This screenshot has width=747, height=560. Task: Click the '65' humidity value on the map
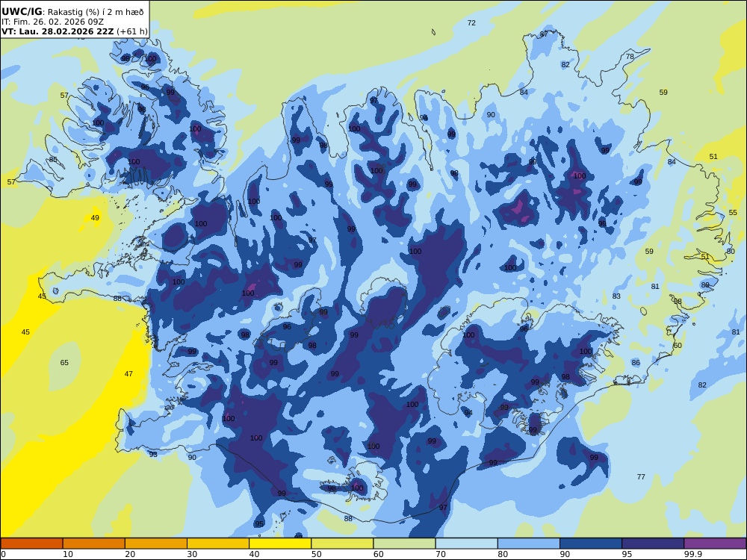(64, 363)
